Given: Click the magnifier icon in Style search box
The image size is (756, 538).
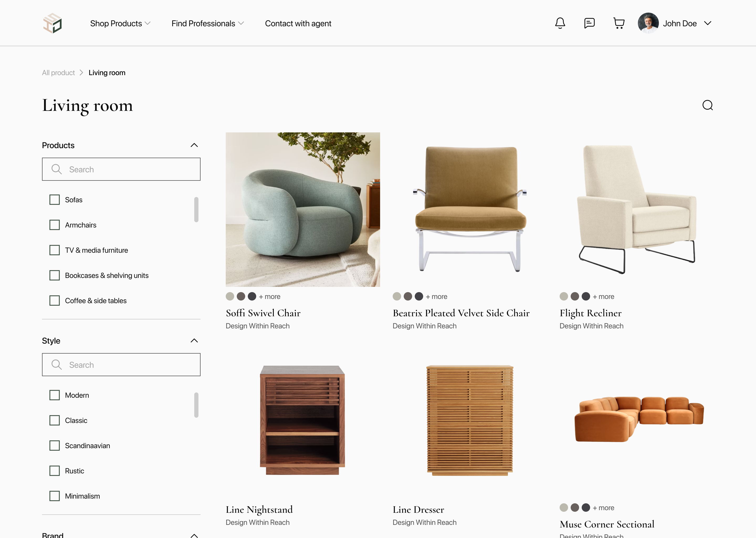Looking at the screenshot, I should point(57,365).
